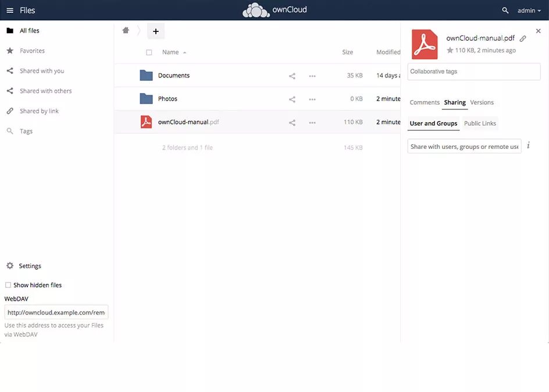Image resolution: width=549 pixels, height=392 pixels.
Task: Enable Show hidden files checkbox
Action: coord(8,285)
